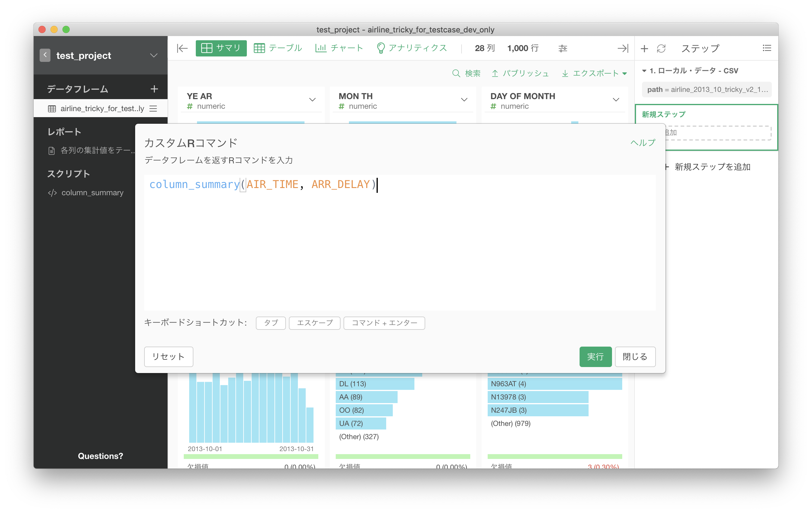This screenshot has height=513, width=812.
Task: Click the N13978 (3) bar
Action: (x=538, y=397)
